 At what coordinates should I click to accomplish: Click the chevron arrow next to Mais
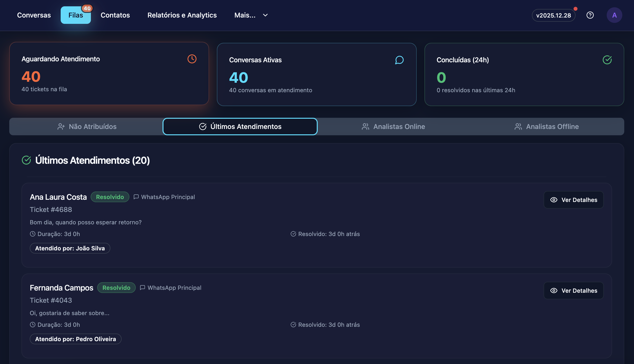[265, 15]
